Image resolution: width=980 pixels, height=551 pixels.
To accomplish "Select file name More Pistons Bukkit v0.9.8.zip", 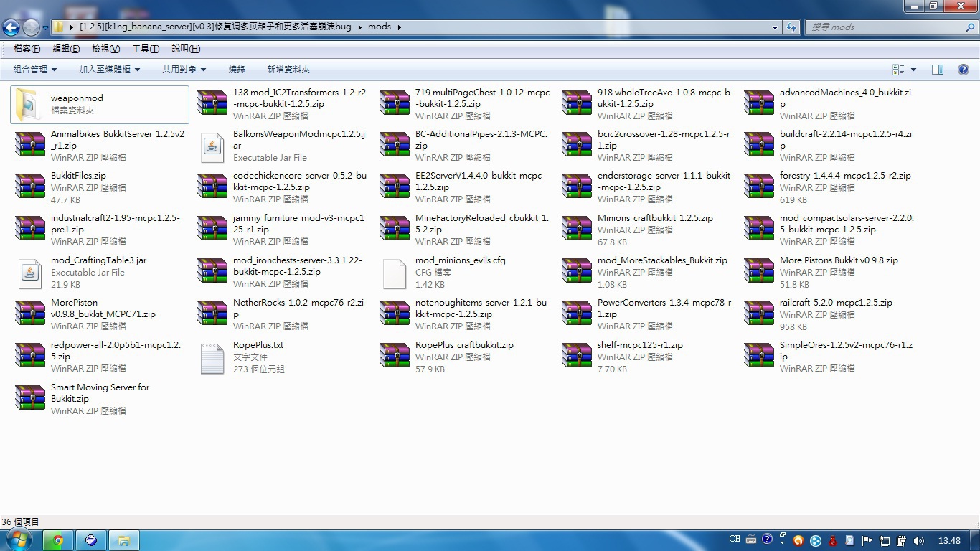I will (839, 260).
